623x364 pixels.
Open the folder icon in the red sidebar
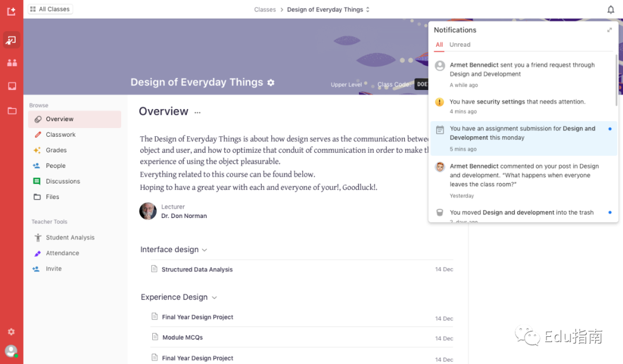12,111
